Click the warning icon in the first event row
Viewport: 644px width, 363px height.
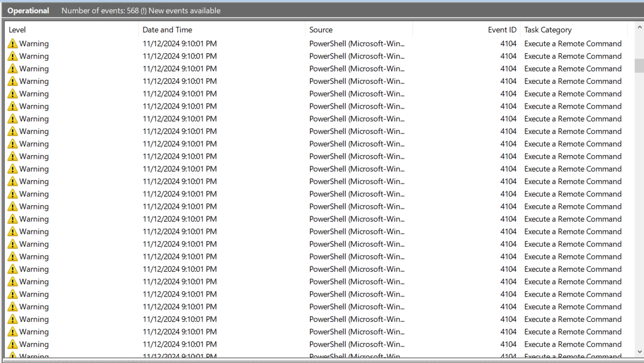pyautogui.click(x=12, y=44)
